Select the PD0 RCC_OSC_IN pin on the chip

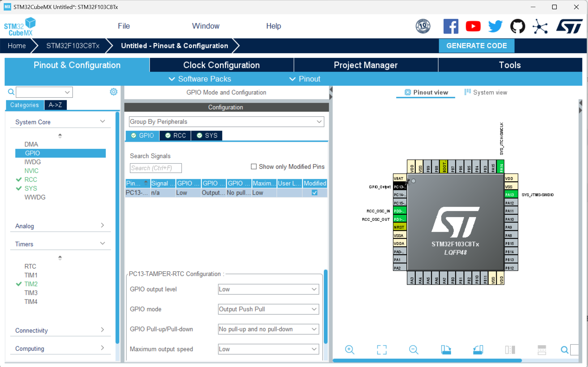tap(400, 211)
